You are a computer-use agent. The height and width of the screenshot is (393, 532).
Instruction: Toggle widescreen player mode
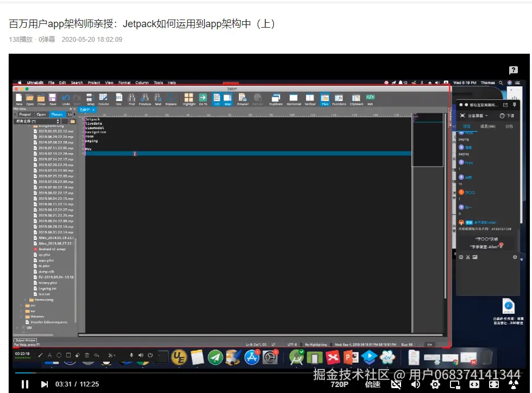[x=474, y=384]
